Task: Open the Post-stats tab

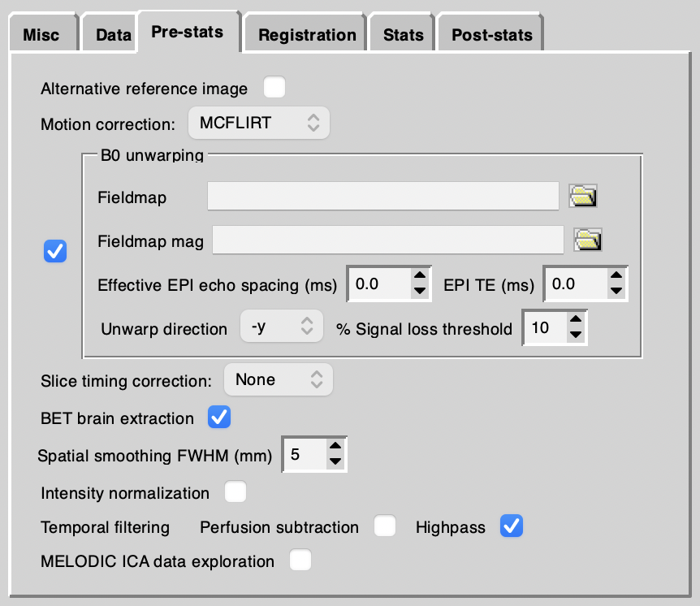Action: pos(491,35)
